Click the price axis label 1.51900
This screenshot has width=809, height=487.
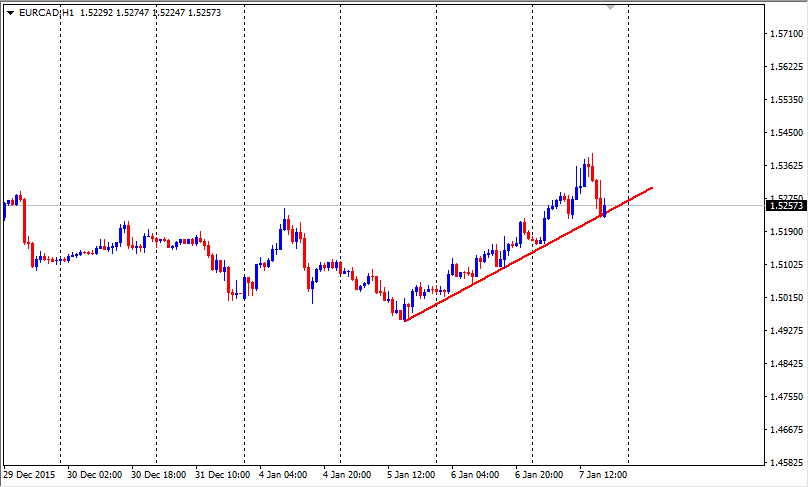(x=787, y=232)
